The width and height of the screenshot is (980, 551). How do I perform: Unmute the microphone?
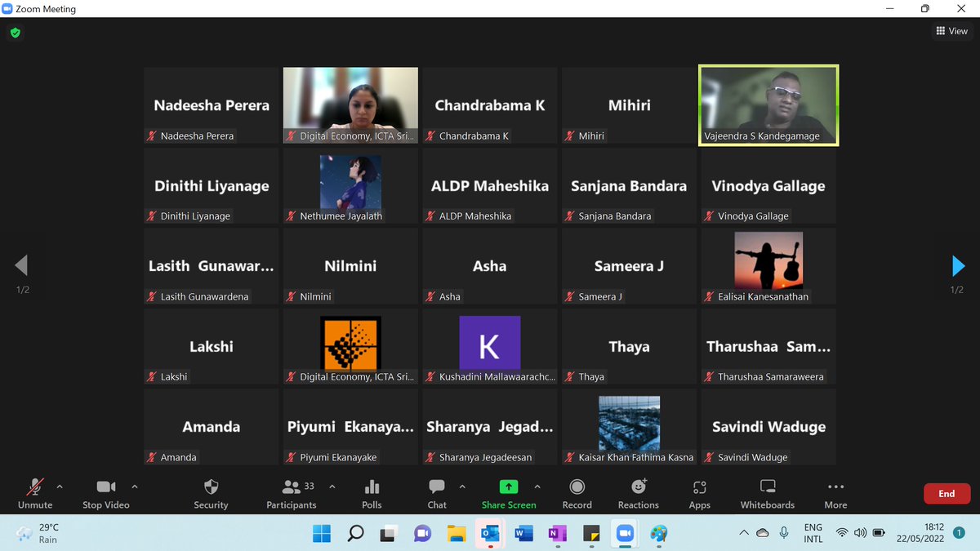tap(35, 494)
